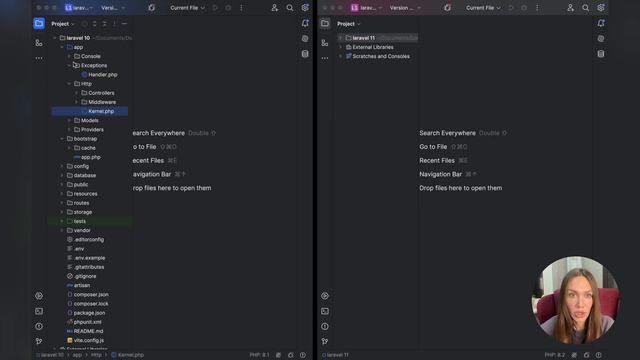Click PHP 8.2 language level in status bar

point(555,355)
